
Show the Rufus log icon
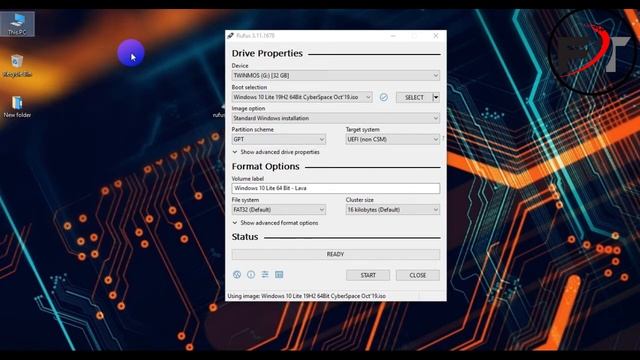(x=279, y=275)
